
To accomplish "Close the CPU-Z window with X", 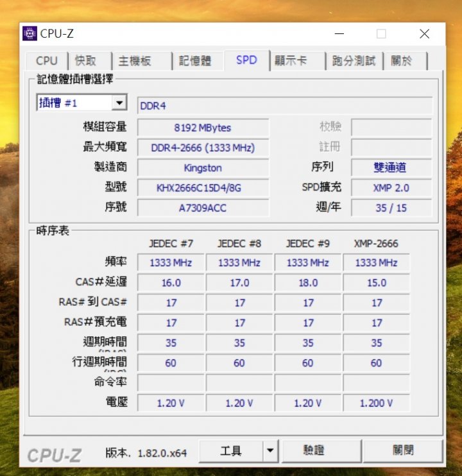I will pos(424,34).
